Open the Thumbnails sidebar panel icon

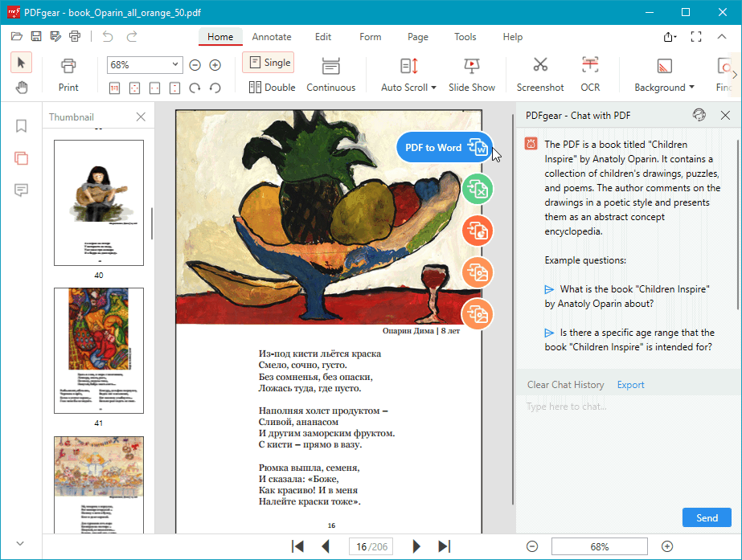pos(21,158)
